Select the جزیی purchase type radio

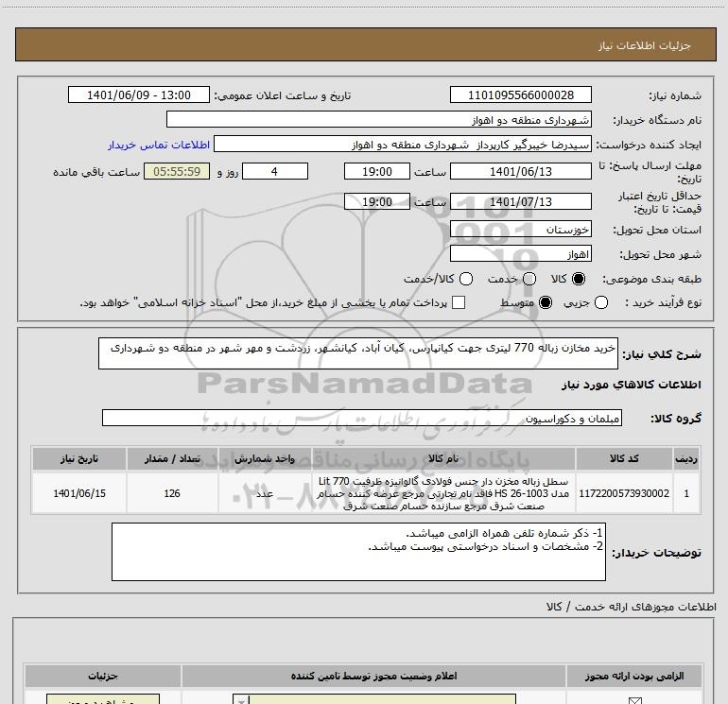click(x=600, y=303)
